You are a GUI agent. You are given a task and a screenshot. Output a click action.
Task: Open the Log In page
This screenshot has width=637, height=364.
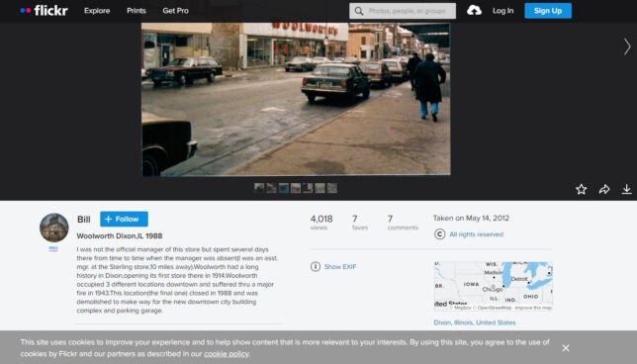502,11
